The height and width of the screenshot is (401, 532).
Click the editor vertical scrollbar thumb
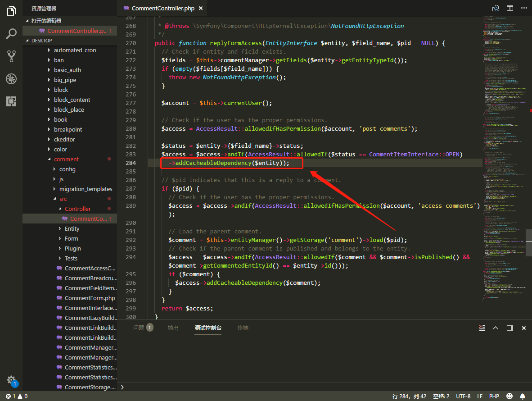(529, 243)
